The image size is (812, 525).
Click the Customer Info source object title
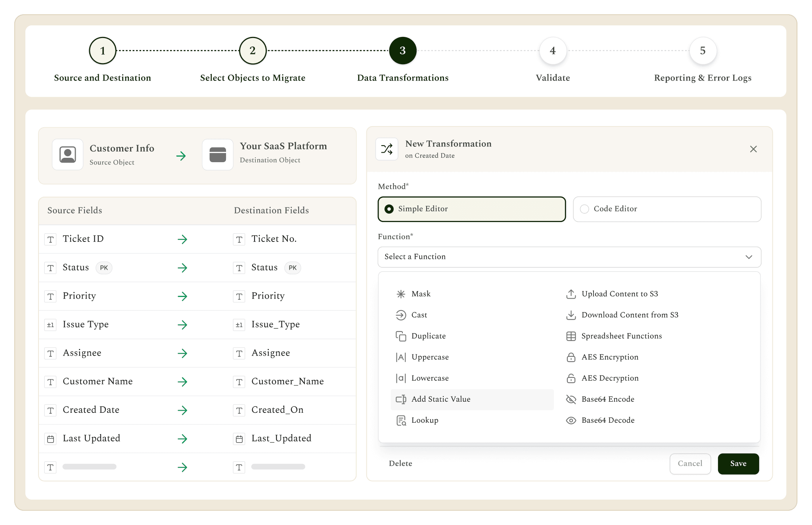click(x=122, y=148)
